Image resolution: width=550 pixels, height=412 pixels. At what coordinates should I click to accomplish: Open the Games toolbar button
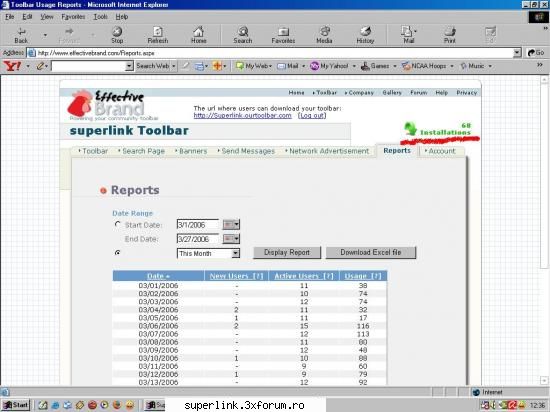[x=375, y=66]
